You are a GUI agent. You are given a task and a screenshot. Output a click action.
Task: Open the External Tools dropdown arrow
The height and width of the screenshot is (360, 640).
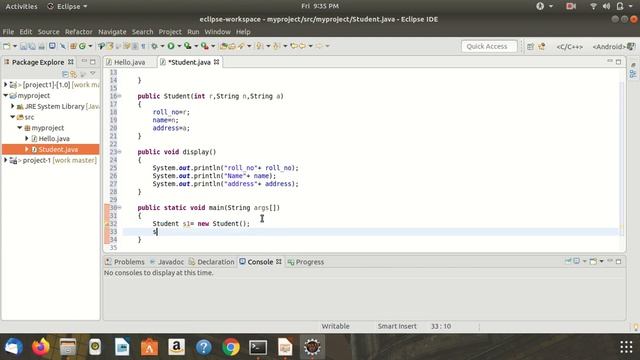(x=213, y=46)
